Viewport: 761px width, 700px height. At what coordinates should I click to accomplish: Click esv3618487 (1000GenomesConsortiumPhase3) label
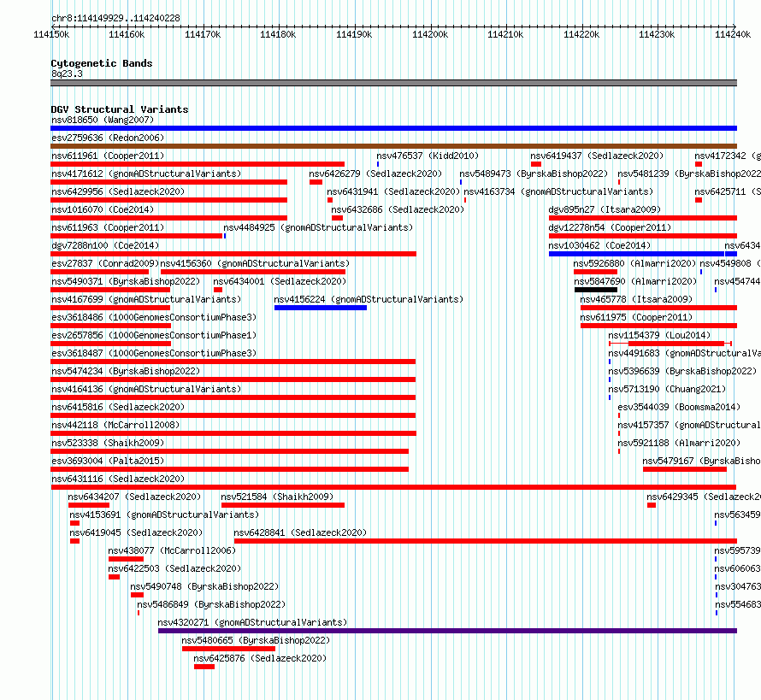[154, 353]
